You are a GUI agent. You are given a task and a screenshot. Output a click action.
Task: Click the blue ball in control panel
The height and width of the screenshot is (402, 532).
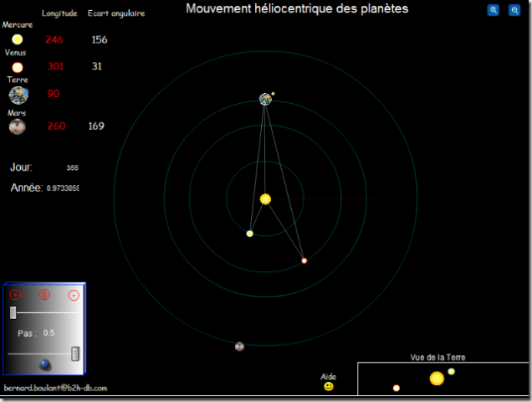click(x=45, y=364)
